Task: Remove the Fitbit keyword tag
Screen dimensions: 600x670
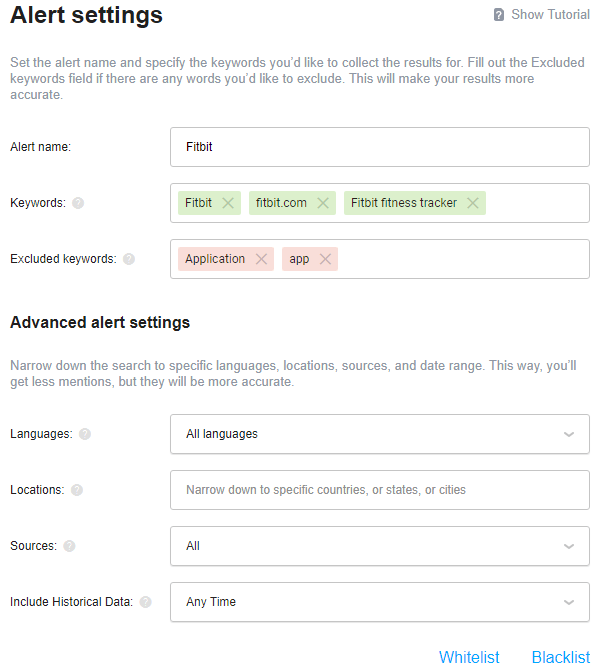Action: [228, 203]
